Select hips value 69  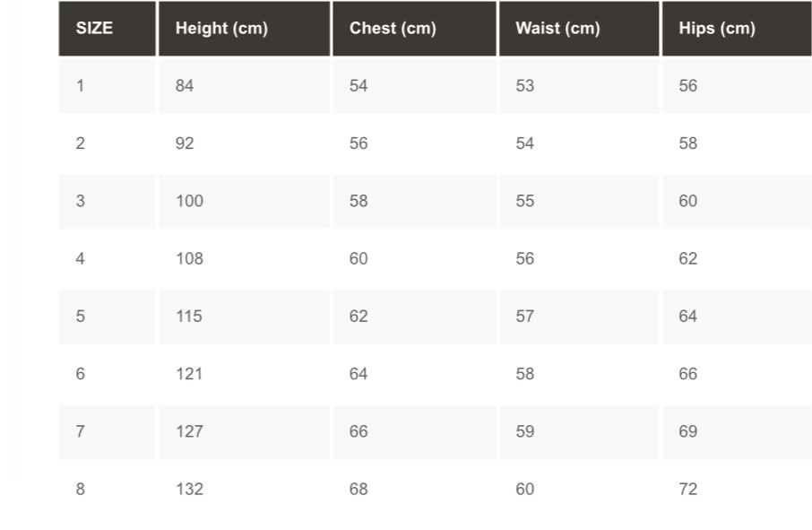[687, 431]
